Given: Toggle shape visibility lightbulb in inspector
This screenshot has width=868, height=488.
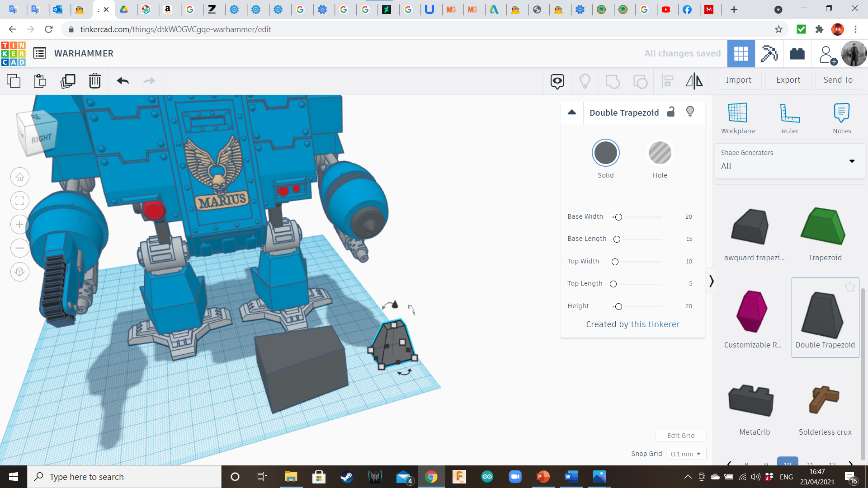Looking at the screenshot, I should pos(690,112).
